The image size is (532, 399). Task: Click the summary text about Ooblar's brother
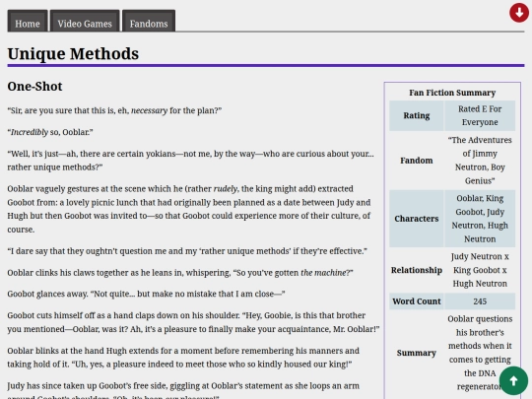pos(480,353)
